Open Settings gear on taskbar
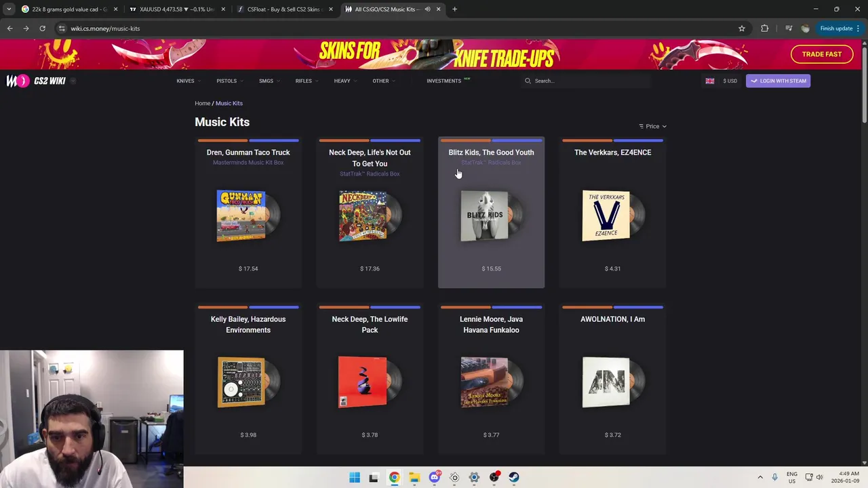 coord(474,477)
